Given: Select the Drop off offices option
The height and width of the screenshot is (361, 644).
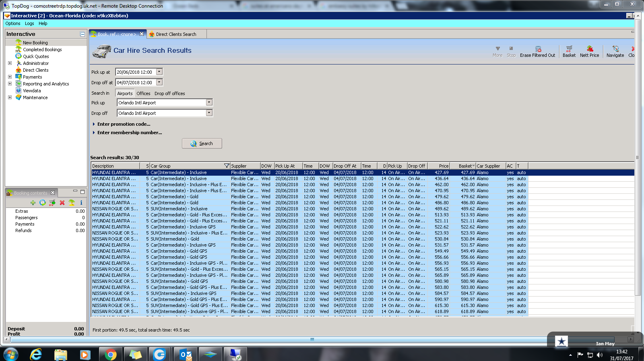Looking at the screenshot, I should point(170,93).
